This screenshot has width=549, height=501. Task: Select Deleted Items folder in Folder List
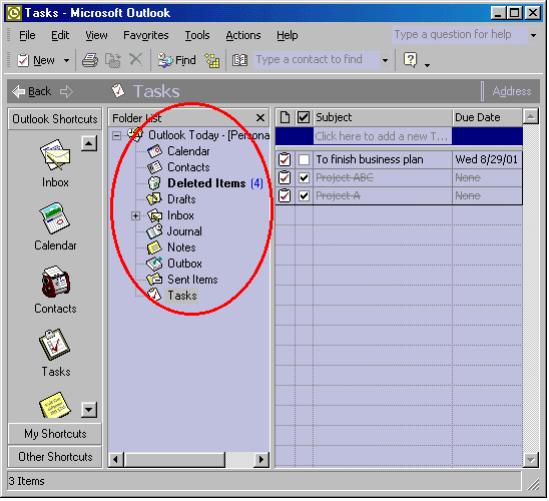[x=206, y=183]
